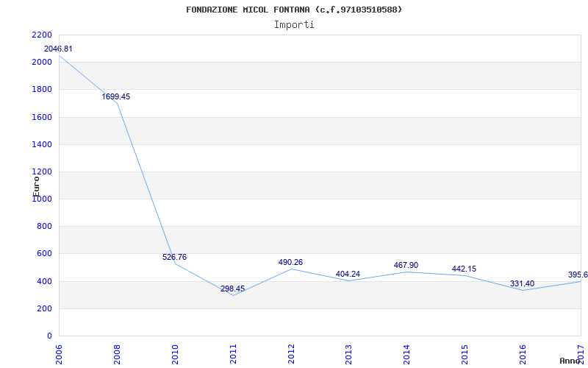Click the x-axis year 2013
This screenshot has height=368, width=588.
(x=348, y=354)
